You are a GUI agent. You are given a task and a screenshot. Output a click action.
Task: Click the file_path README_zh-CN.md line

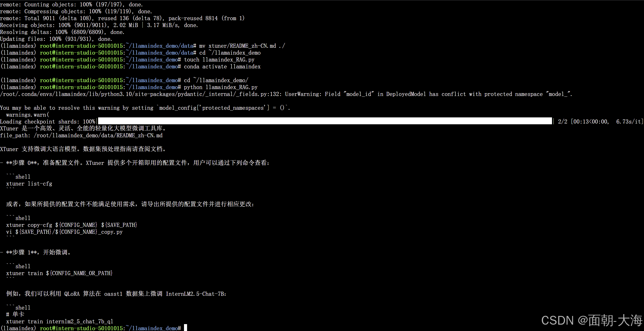tap(81, 136)
